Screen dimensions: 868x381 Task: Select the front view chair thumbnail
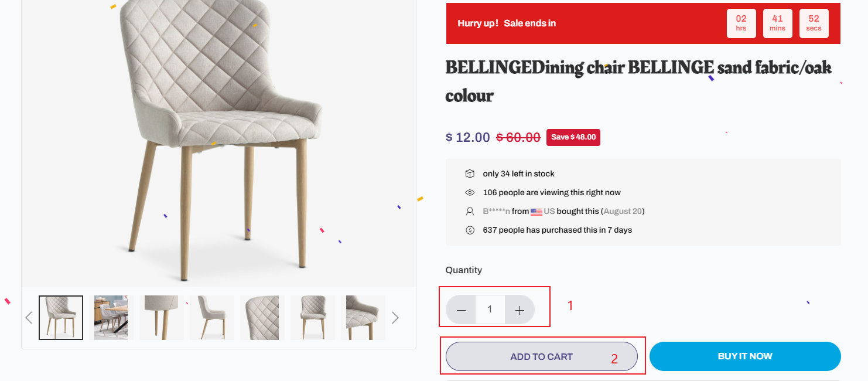[x=313, y=318]
